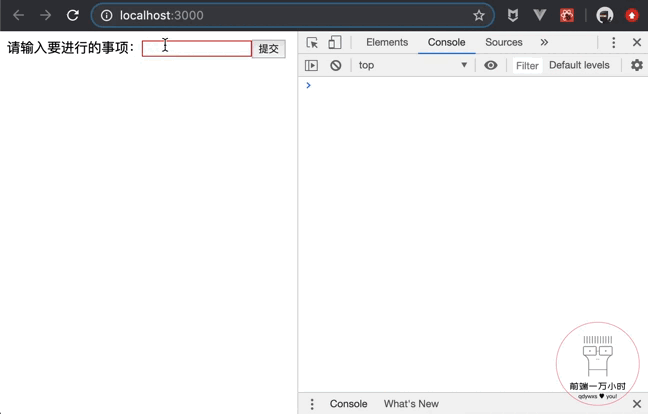Open the drawer Console tab

click(348, 404)
